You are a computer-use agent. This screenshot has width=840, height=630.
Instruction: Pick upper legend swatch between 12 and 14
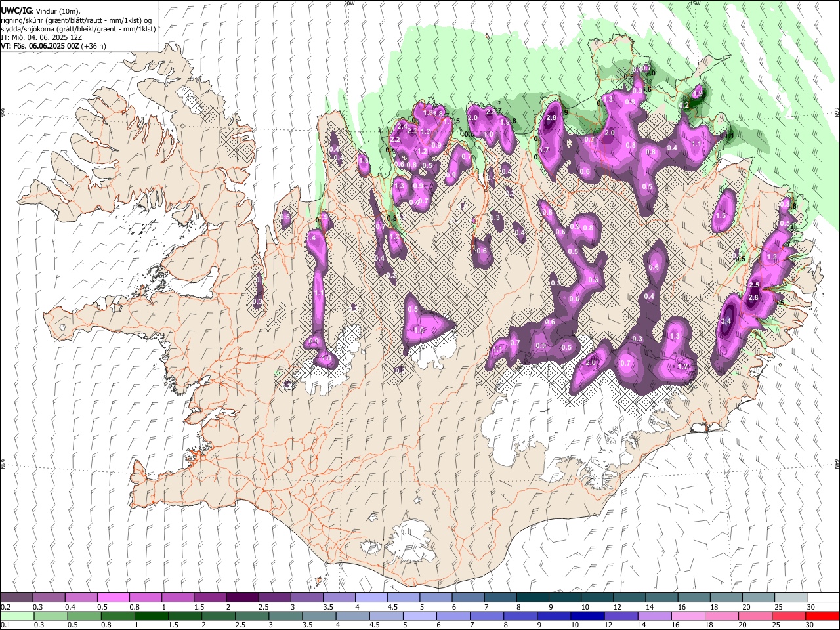(630, 597)
